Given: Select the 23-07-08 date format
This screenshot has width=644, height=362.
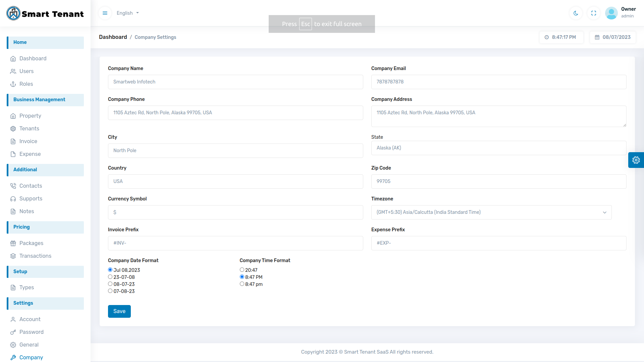Looking at the screenshot, I should (x=110, y=277).
